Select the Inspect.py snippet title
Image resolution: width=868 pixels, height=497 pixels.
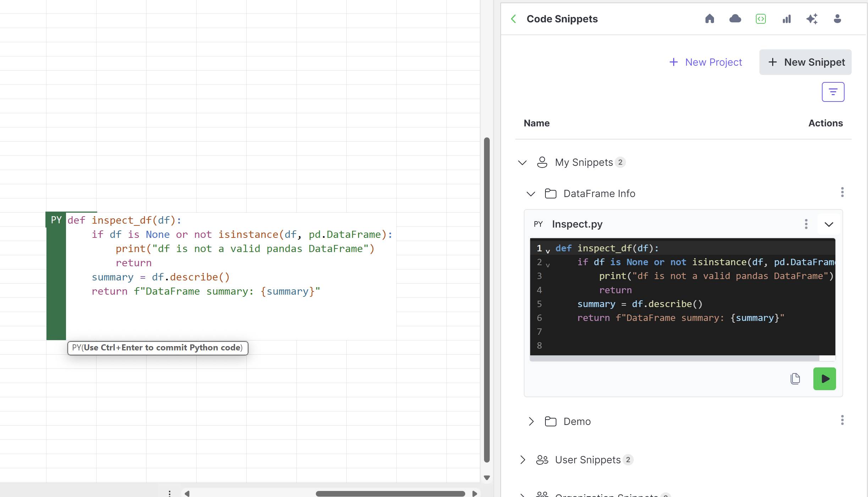[x=577, y=224]
